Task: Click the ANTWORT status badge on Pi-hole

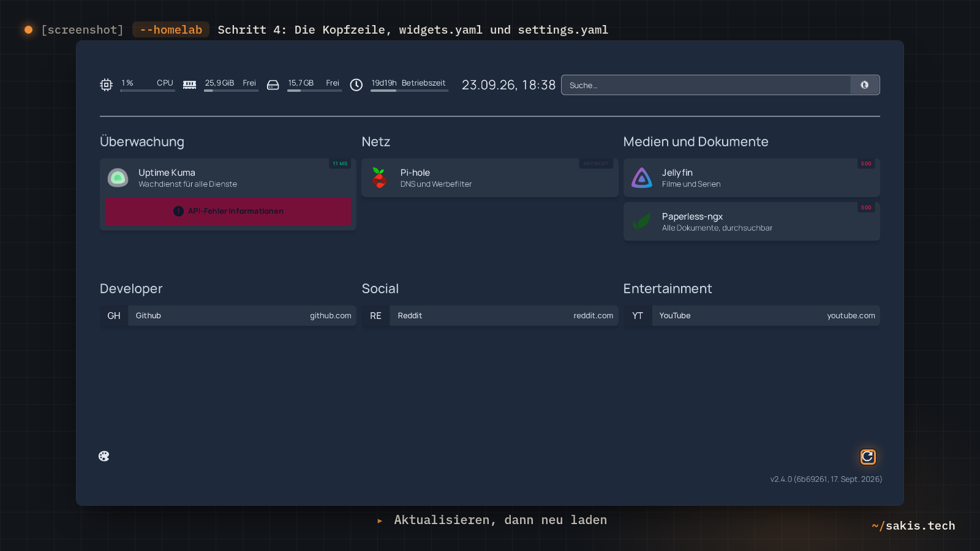Action: (596, 163)
